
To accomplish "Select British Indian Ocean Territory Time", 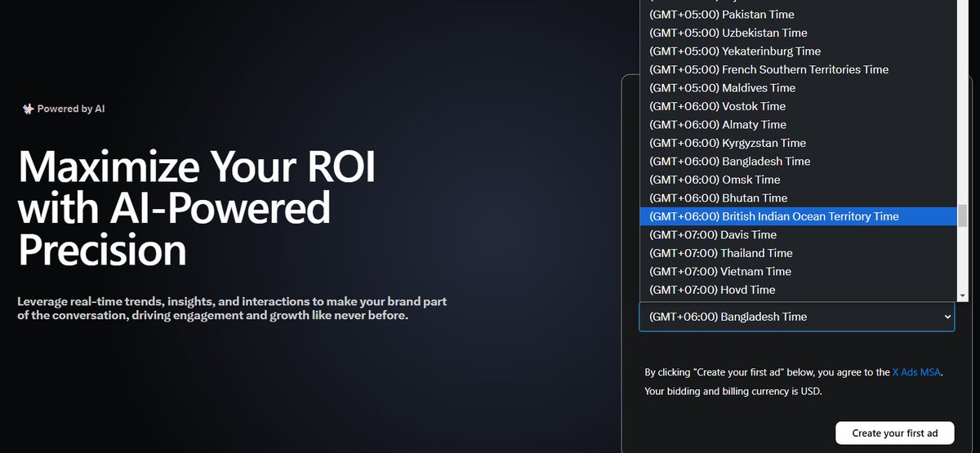I will 798,216.
